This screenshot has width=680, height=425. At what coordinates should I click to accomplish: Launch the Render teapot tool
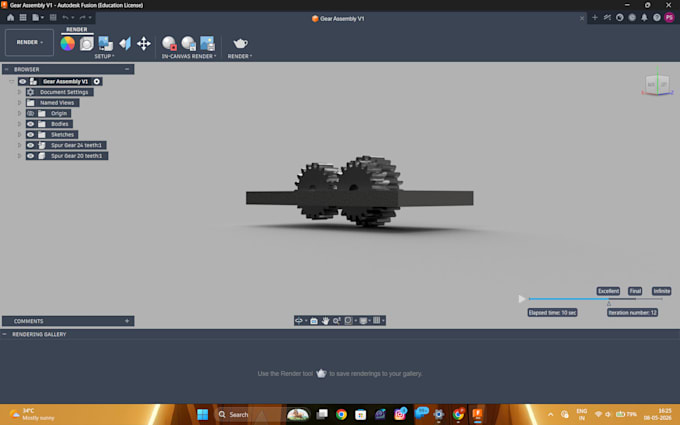[240, 43]
